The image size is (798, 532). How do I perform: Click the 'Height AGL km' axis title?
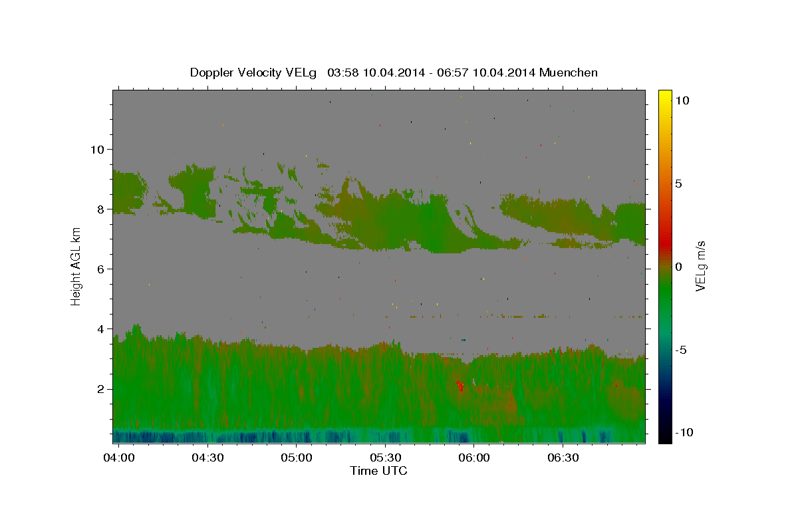click(x=76, y=266)
